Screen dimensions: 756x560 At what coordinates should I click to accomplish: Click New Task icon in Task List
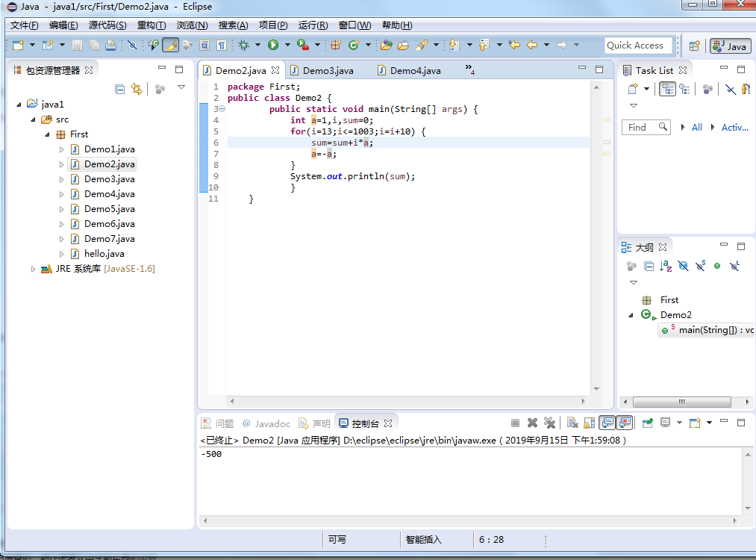point(633,89)
